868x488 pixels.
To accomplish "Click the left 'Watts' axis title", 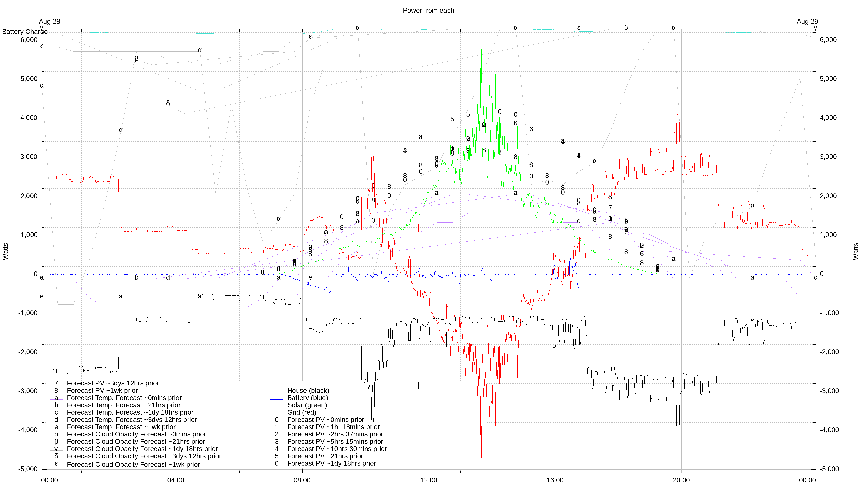I will (x=6, y=251).
